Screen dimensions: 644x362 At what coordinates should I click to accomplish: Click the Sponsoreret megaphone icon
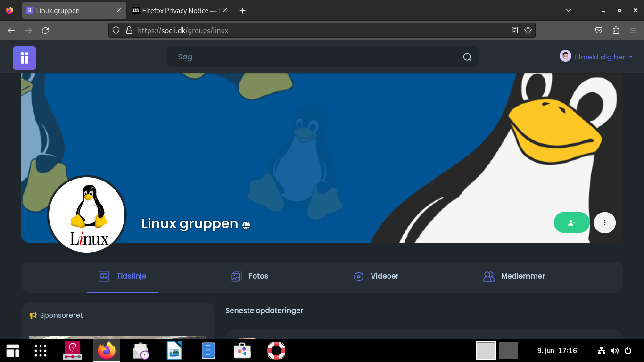[33, 315]
